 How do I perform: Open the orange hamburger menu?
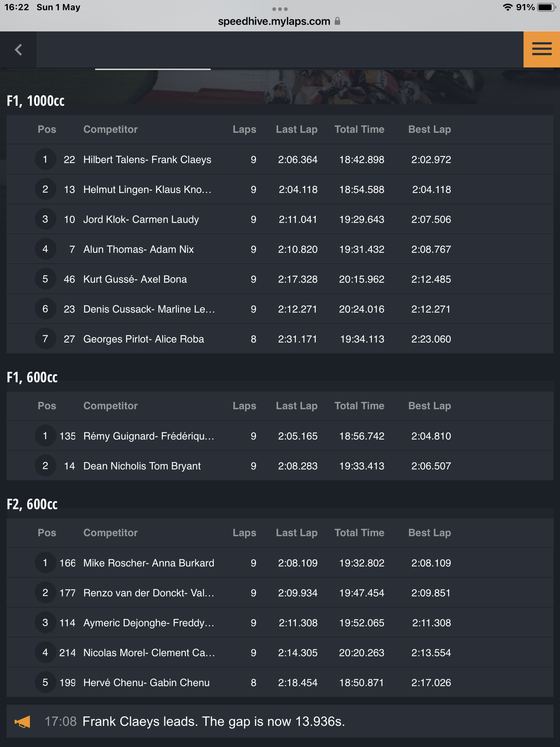541,49
